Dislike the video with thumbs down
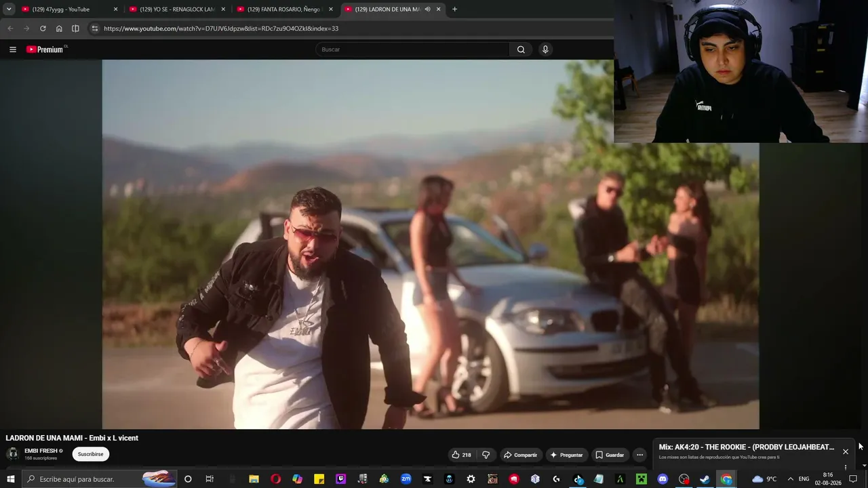 point(486,455)
